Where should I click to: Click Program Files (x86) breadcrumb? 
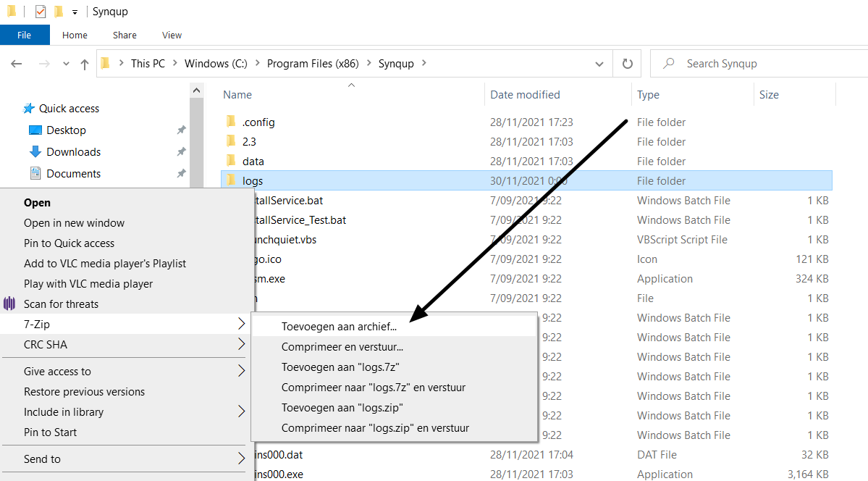click(313, 64)
